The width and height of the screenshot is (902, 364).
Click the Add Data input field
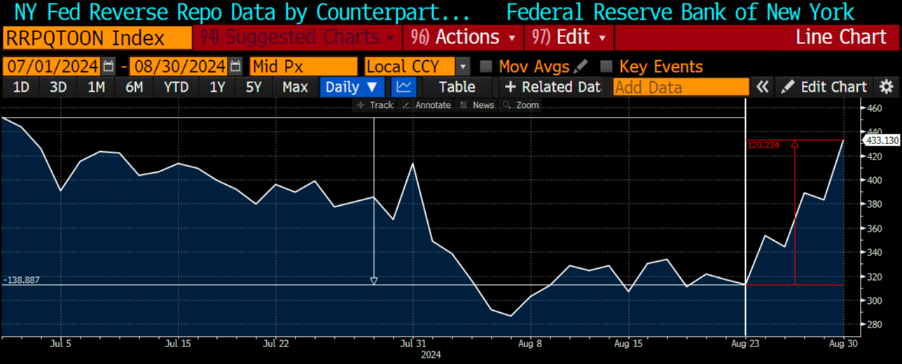pos(681,87)
